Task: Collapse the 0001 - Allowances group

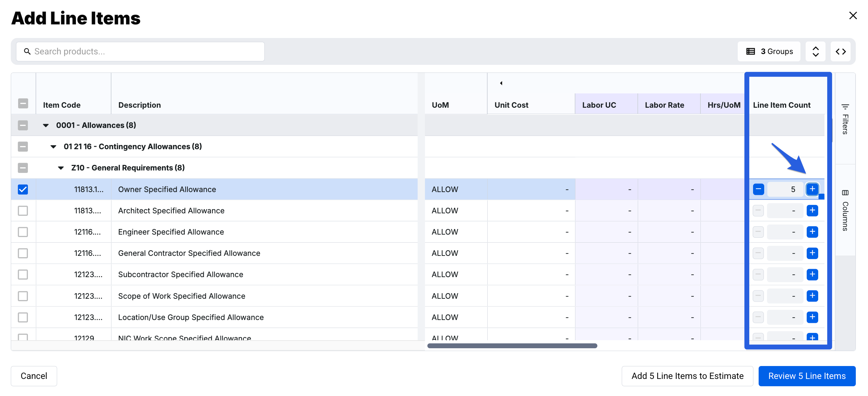Action: [46, 125]
